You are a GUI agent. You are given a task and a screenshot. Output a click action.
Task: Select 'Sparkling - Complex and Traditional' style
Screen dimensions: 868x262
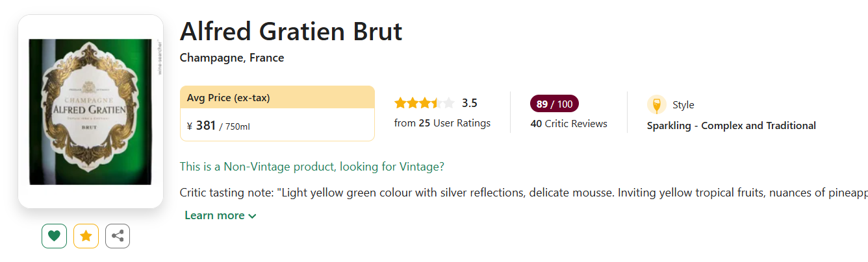731,126
